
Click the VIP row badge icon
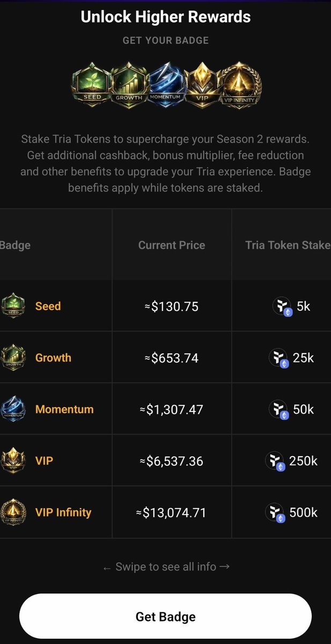click(13, 461)
